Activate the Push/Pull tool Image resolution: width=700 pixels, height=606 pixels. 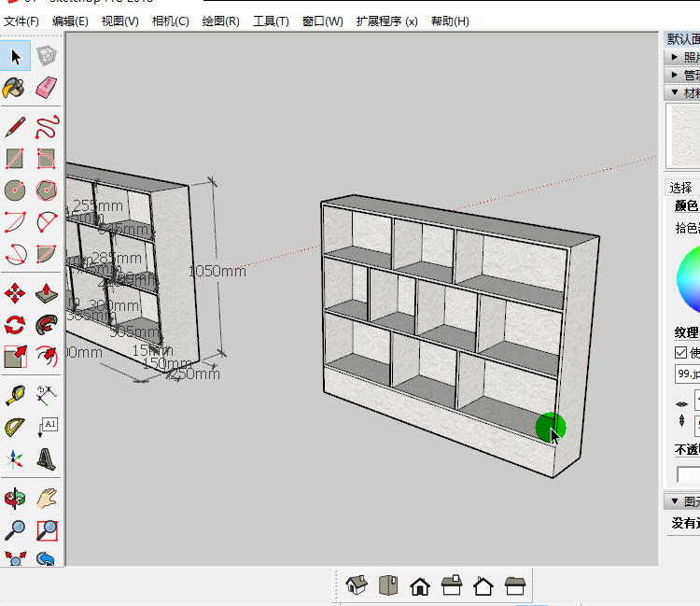pyautogui.click(x=47, y=293)
